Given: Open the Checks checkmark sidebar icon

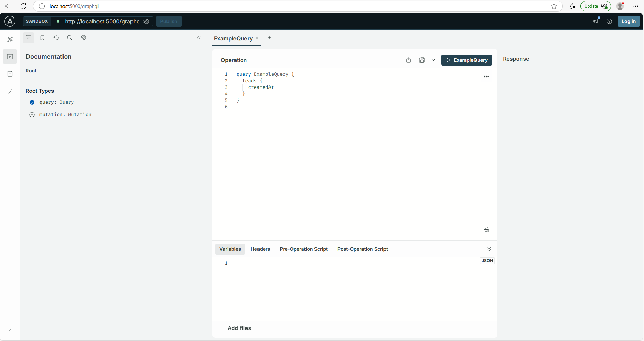Looking at the screenshot, I should point(10,91).
